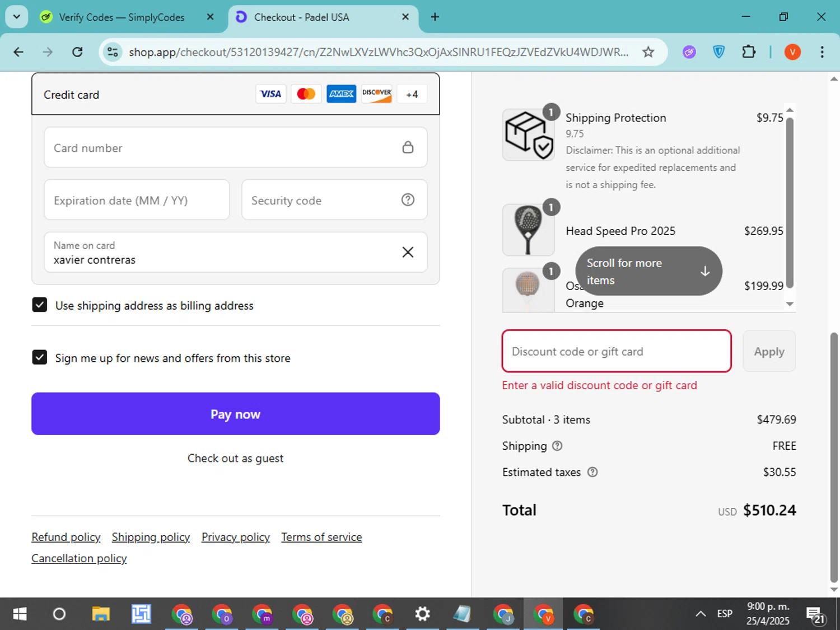Open the blue maze app on taskbar
The height and width of the screenshot is (630, 840).
click(x=141, y=614)
